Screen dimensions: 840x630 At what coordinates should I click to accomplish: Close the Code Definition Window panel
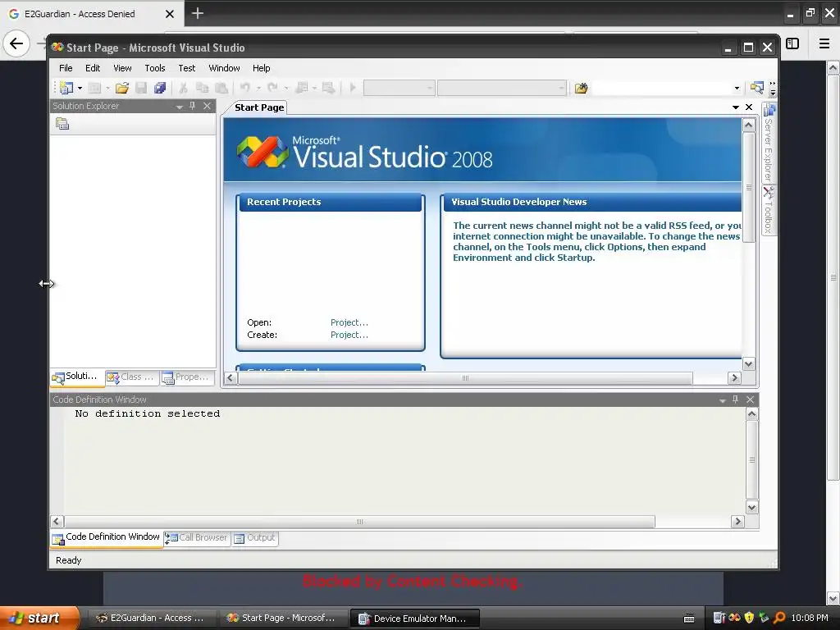pyautogui.click(x=750, y=399)
